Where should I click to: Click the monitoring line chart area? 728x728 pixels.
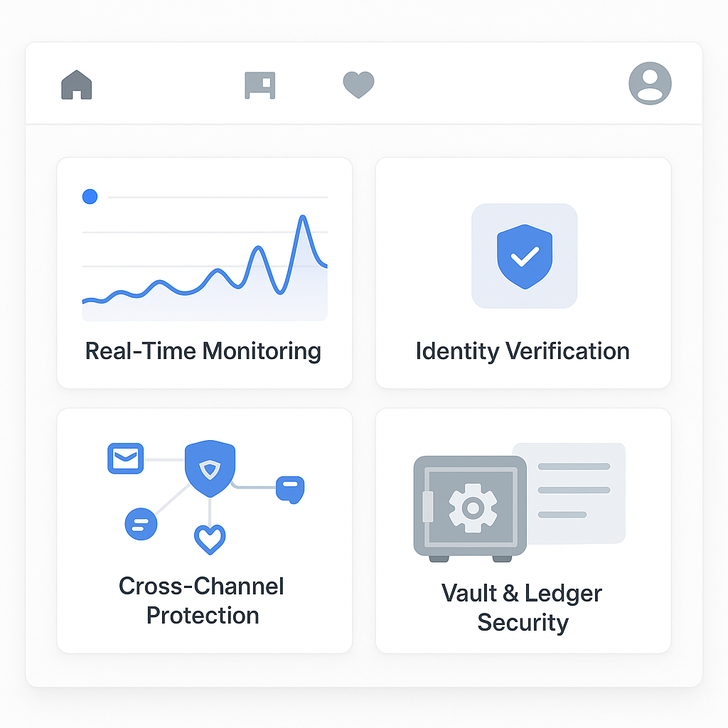[205, 268]
